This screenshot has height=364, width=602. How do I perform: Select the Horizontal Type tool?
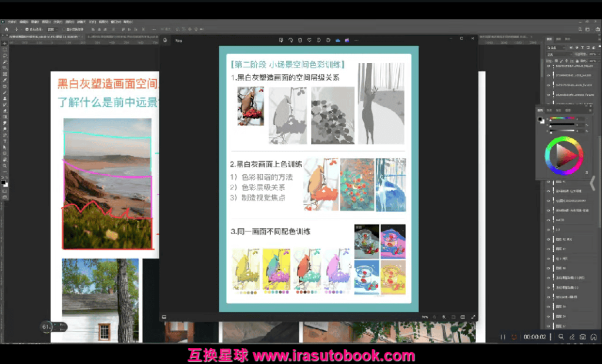point(5,141)
